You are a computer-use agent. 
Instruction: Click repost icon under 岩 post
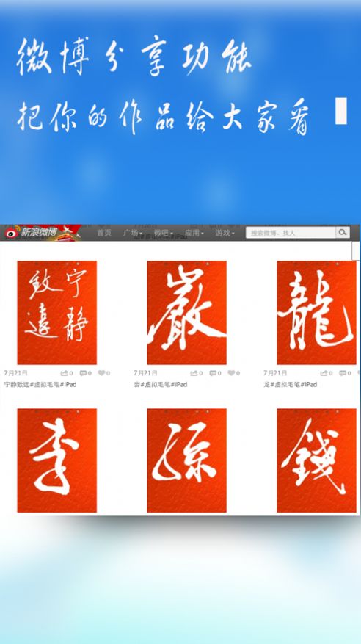[194, 373]
